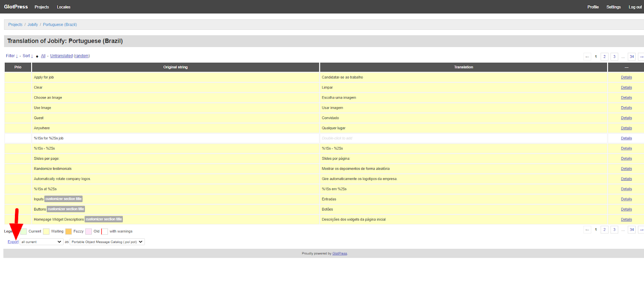Open the GlotPress home logo
This screenshot has width=644, height=285.
[16, 7]
